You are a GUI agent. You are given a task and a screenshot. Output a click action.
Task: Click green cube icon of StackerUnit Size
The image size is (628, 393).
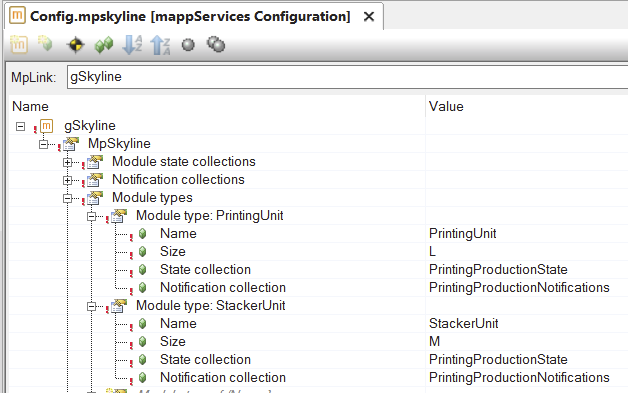pos(143,342)
